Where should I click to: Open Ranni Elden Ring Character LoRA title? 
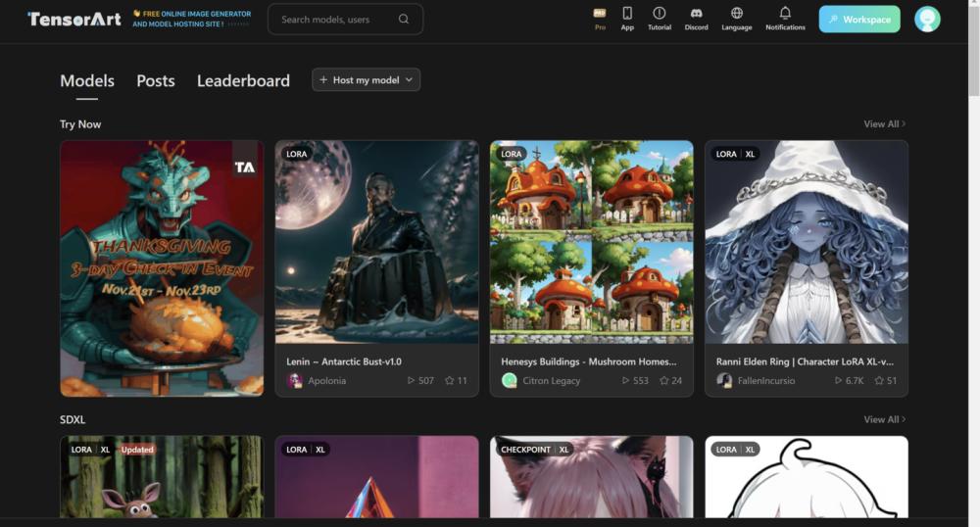point(805,361)
